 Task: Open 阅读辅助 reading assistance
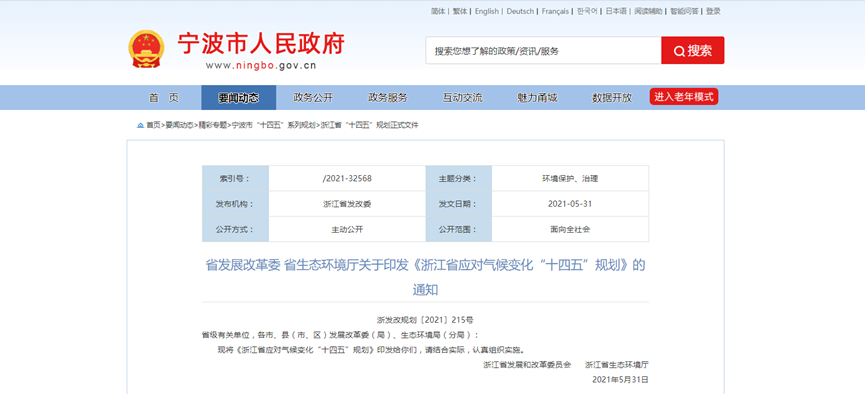pyautogui.click(x=648, y=11)
